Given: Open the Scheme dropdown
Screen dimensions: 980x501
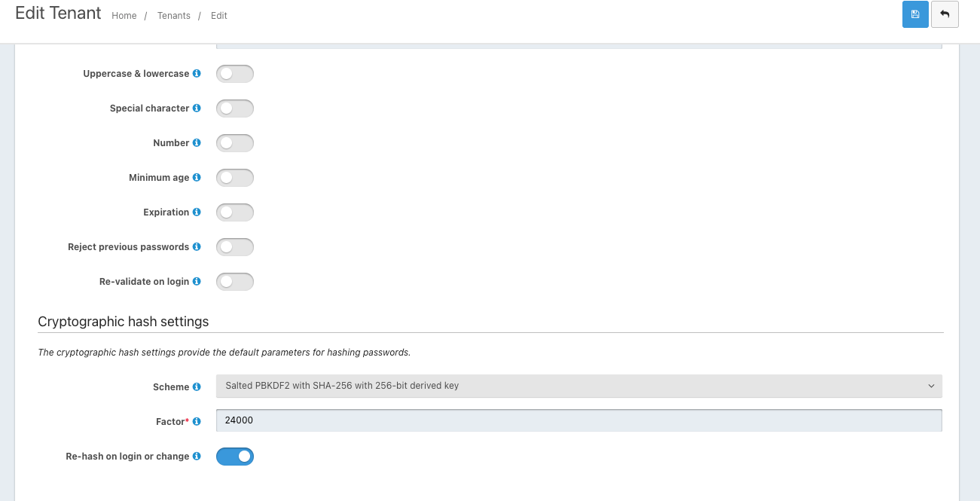Looking at the screenshot, I should (579, 385).
